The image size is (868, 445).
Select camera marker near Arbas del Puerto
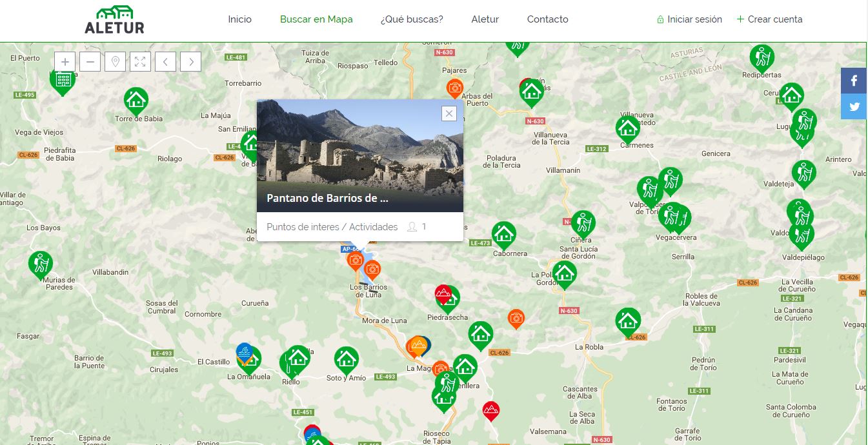click(x=455, y=88)
